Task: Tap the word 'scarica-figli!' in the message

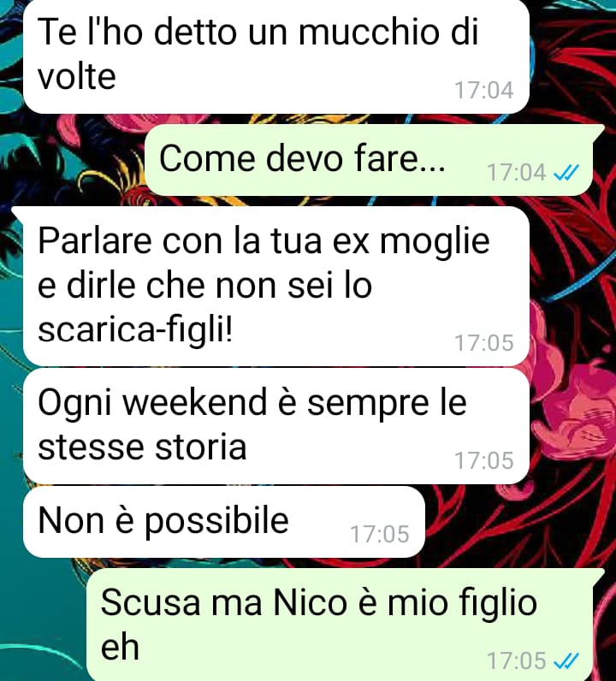Action: click(x=135, y=331)
